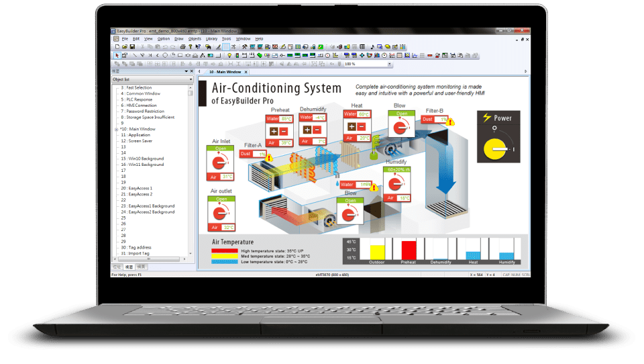Click the object list scroll down arrow
644x364 pixels.
(190, 254)
